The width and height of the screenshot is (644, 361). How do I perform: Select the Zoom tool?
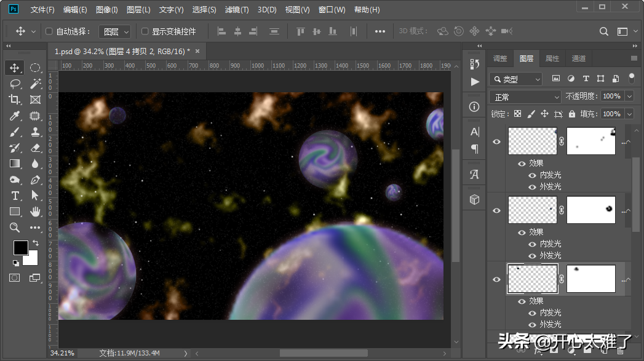tap(15, 228)
